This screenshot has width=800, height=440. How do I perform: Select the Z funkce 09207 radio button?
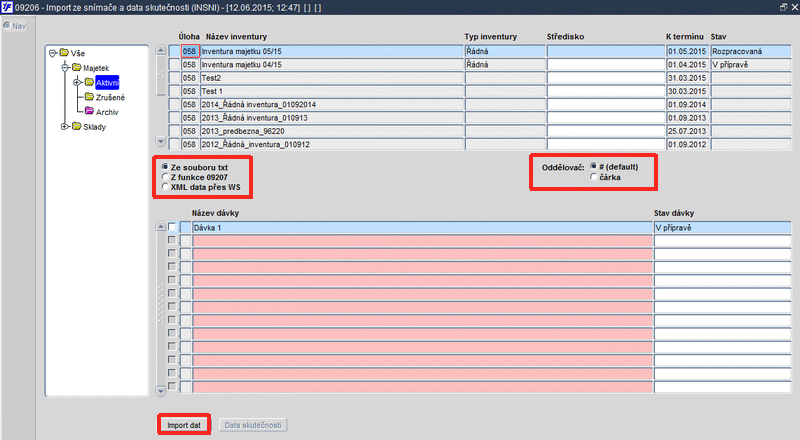pyautogui.click(x=165, y=177)
